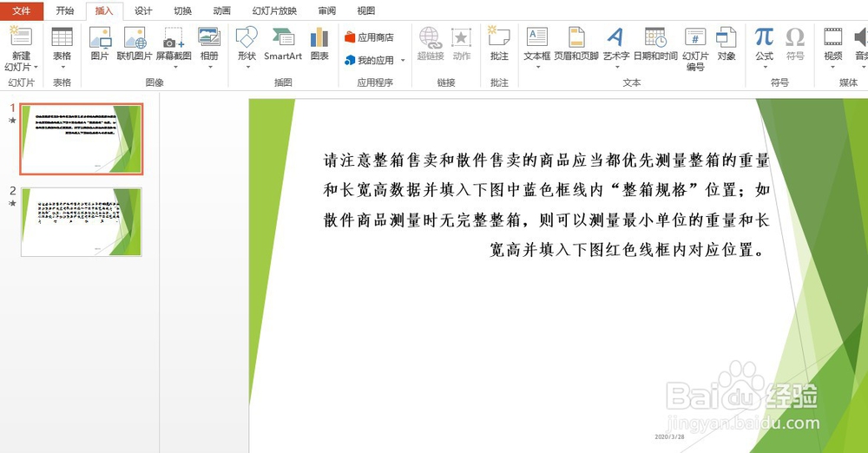
Task: Open the app store (应用商店)
Action: coord(369,37)
